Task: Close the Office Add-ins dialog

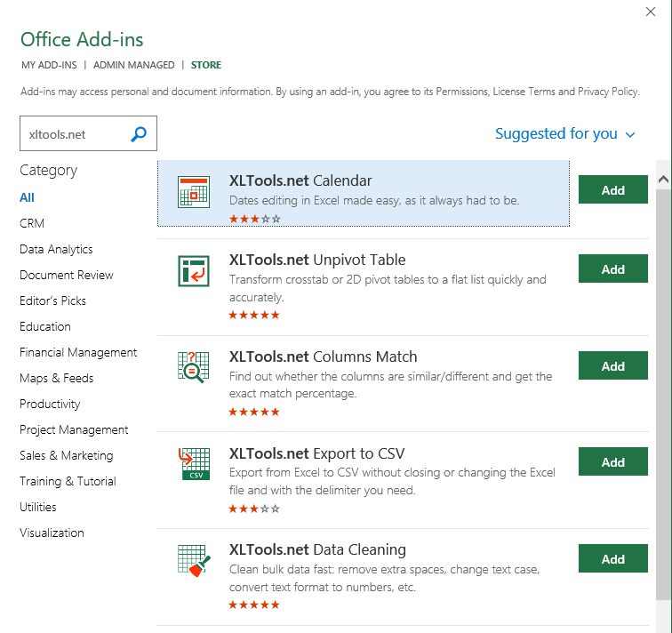Action: coord(650,12)
